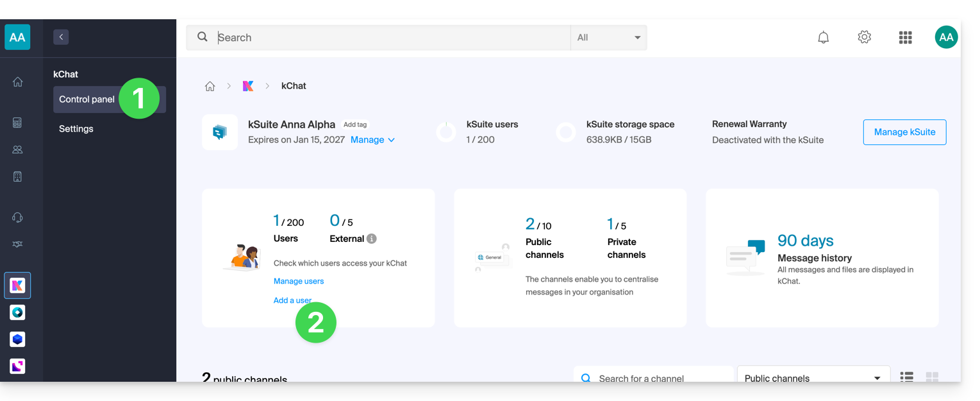The height and width of the screenshot is (401, 980).
Task: Click in the top Search field
Action: point(391,38)
